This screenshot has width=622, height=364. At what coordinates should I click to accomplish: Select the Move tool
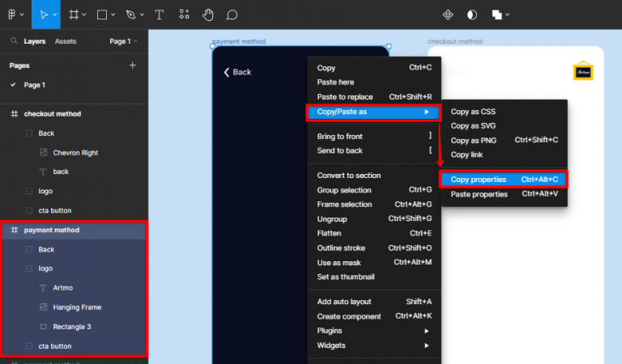[44, 15]
